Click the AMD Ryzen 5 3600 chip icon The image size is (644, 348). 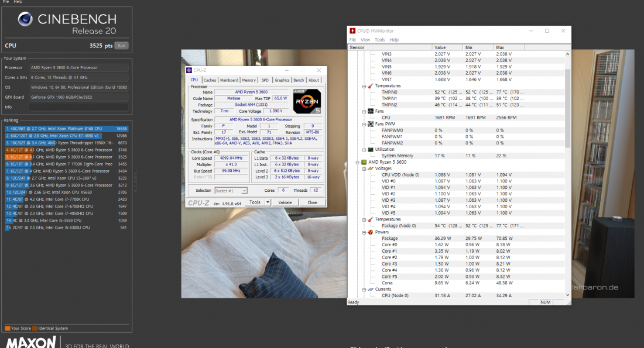click(x=364, y=162)
